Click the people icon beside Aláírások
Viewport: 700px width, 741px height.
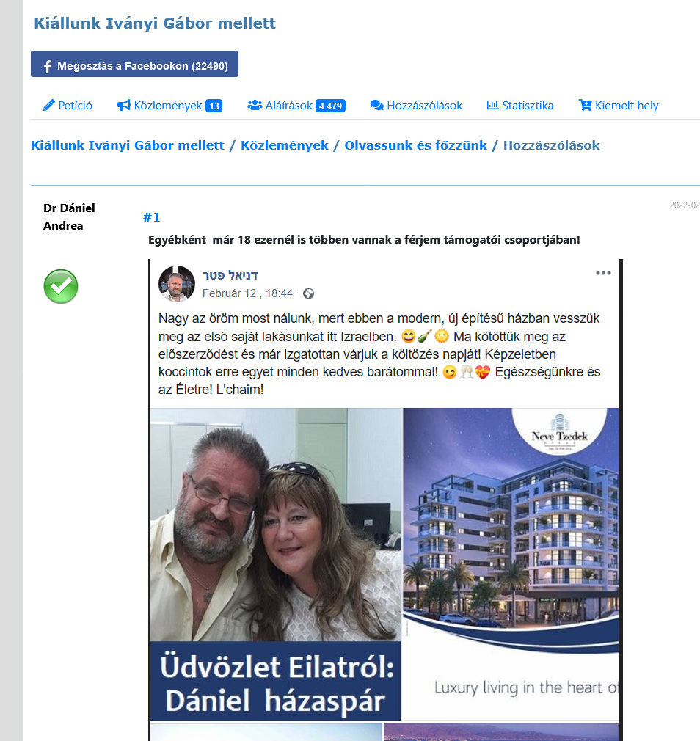[255, 105]
